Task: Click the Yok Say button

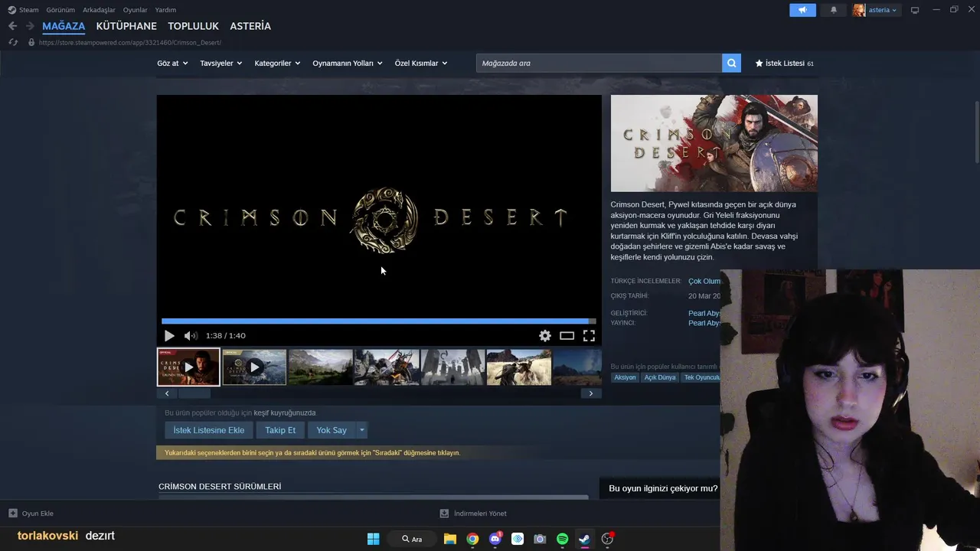Action: pos(332,430)
